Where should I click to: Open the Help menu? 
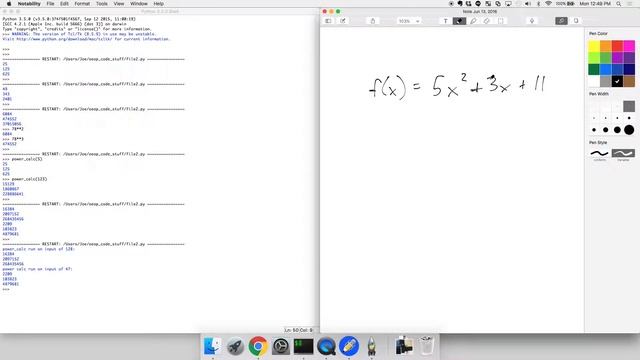158,4
